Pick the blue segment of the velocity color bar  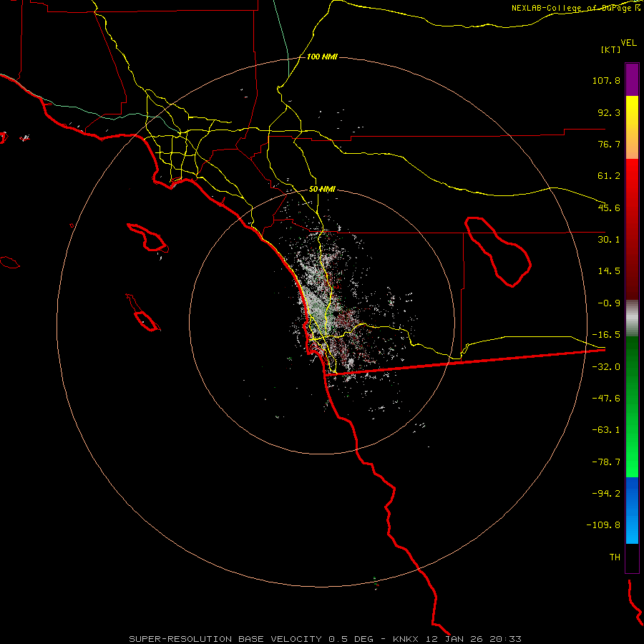coord(632,510)
